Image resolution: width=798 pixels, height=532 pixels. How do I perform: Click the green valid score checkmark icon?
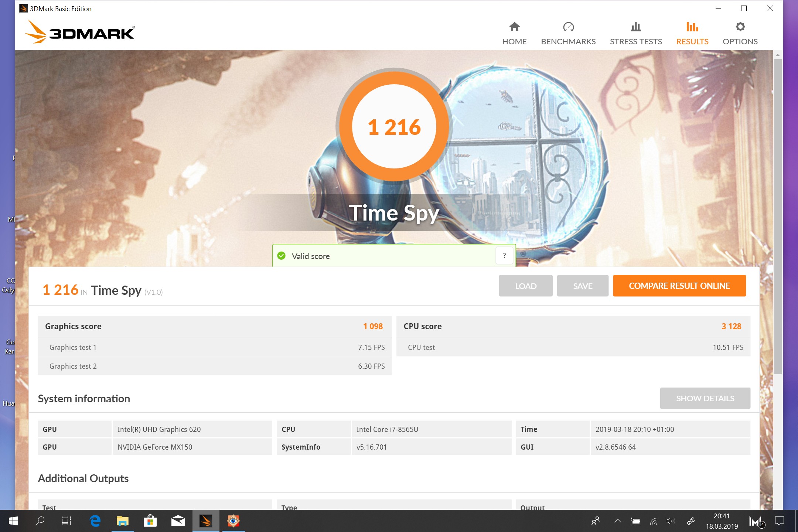282,256
